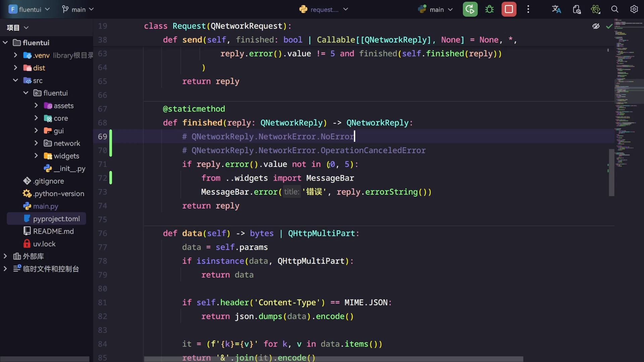
Task: Click the editor vertical scrollbar thumb
Action: [x=612, y=172]
